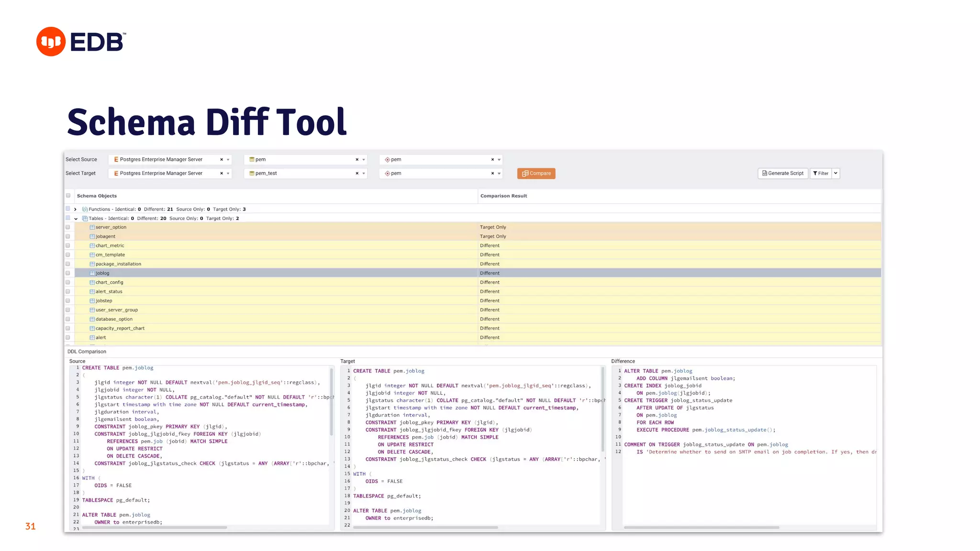Click the capacity_report_chart table icon
The height and width of the screenshot is (551, 980).
pyautogui.click(x=92, y=328)
